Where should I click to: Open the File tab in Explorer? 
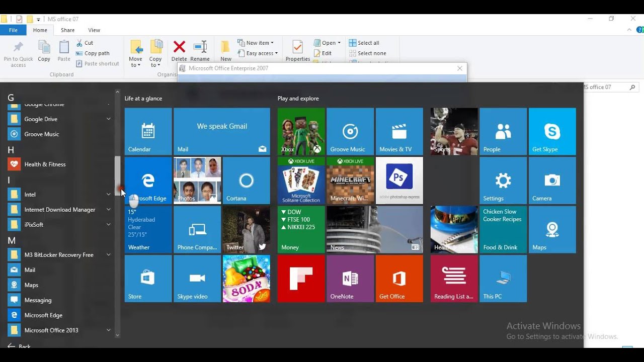pyautogui.click(x=13, y=30)
